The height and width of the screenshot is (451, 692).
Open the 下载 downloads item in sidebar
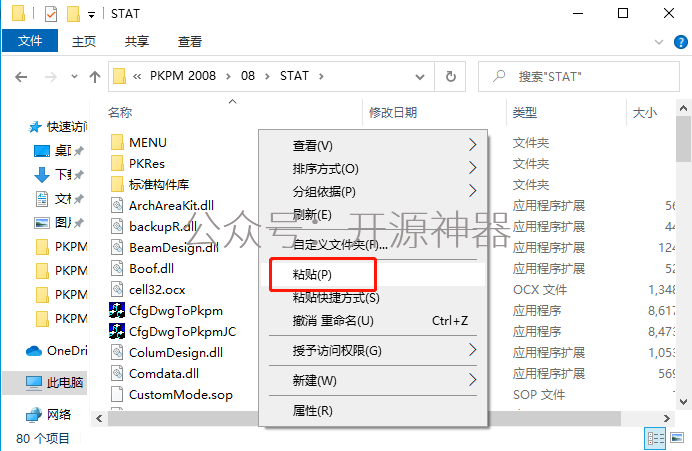[58, 175]
